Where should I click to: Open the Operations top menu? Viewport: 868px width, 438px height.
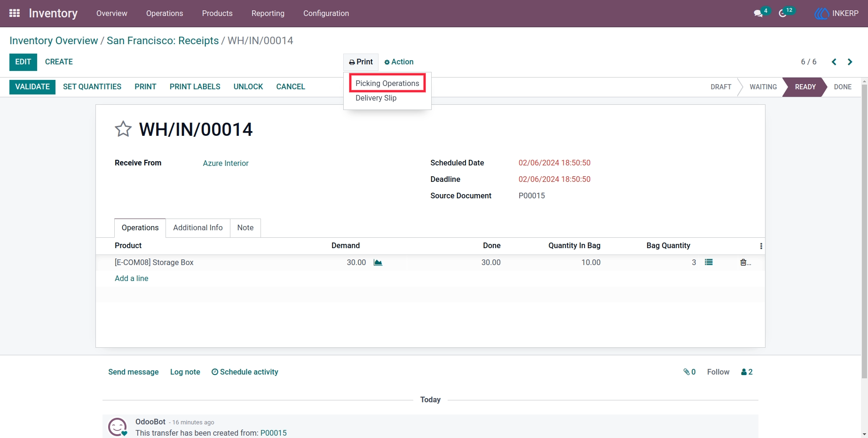pyautogui.click(x=165, y=13)
